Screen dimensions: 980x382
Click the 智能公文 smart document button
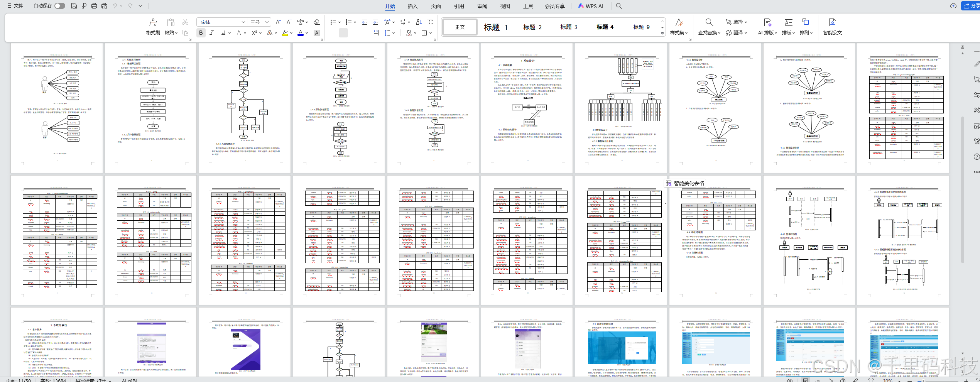click(832, 27)
